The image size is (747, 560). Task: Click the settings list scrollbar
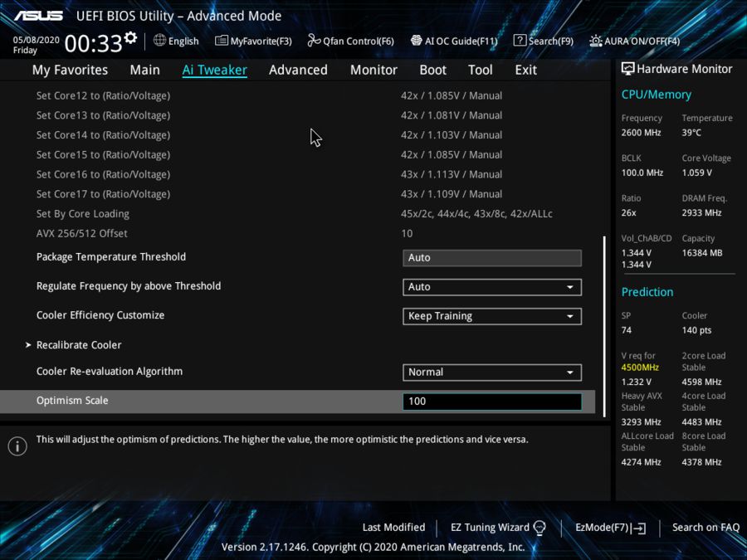tap(604, 326)
